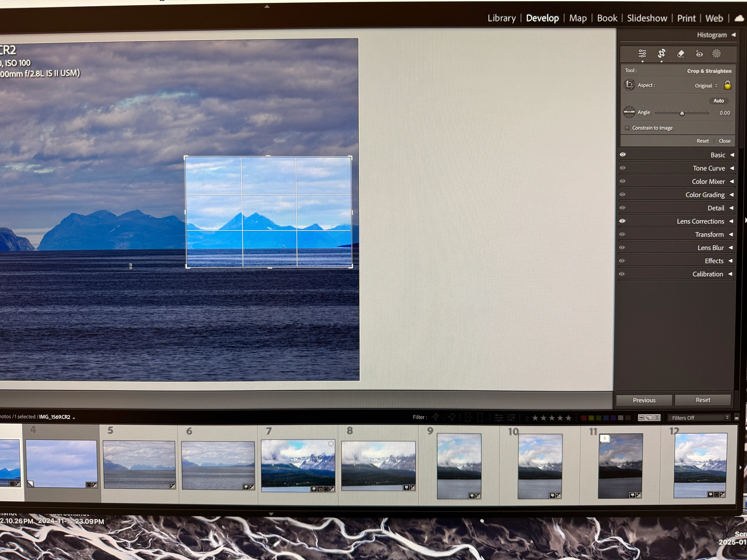Open the Masking tool icon
This screenshot has width=747, height=560.
pyautogui.click(x=716, y=53)
